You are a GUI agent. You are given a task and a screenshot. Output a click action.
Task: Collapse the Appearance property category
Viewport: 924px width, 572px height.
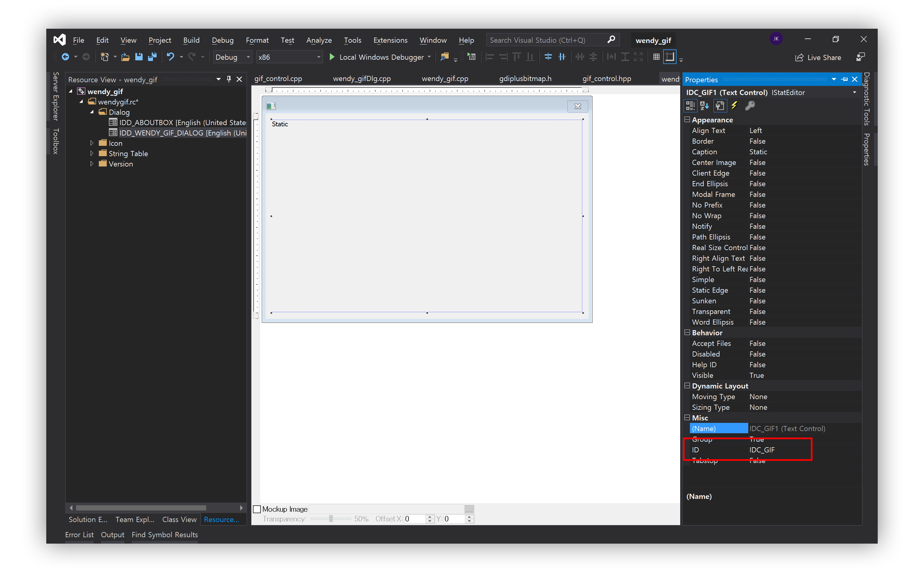point(687,120)
